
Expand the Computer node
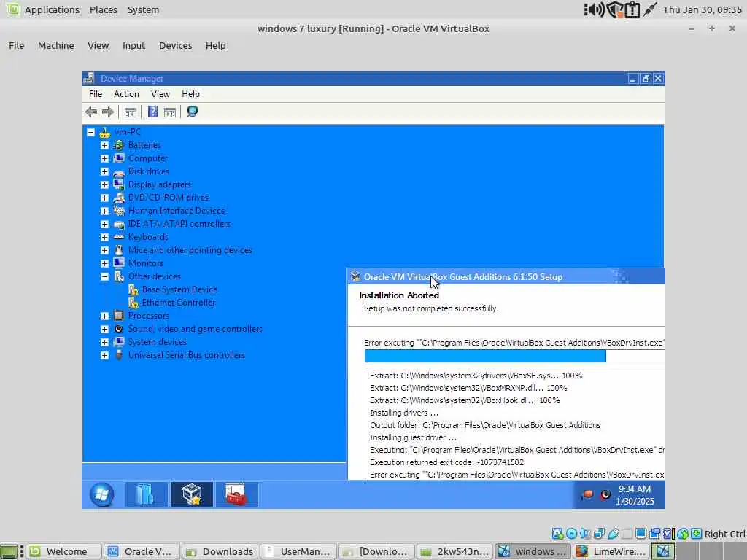pyautogui.click(x=104, y=158)
